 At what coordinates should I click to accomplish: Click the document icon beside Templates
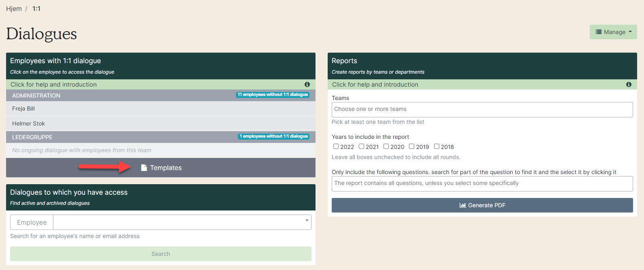[x=144, y=168]
